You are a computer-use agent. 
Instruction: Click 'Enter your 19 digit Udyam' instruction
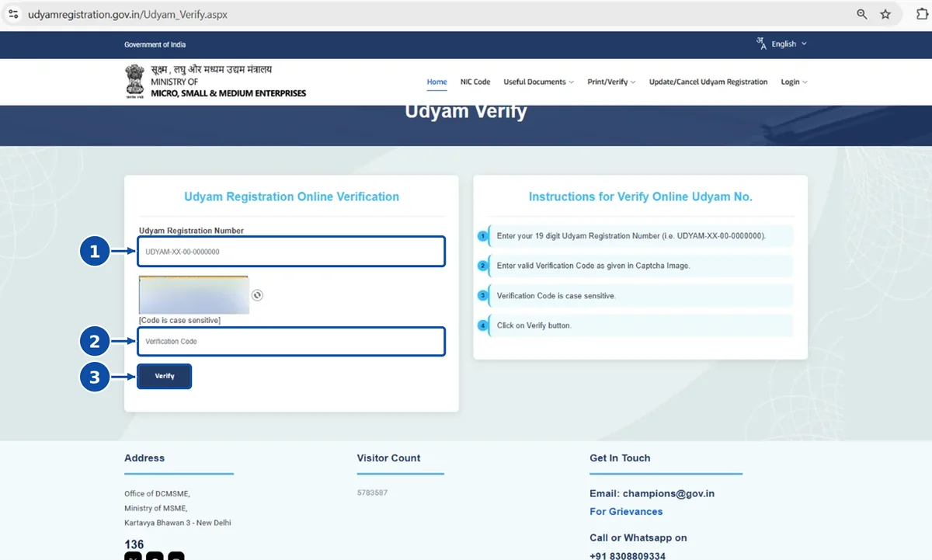pos(631,235)
